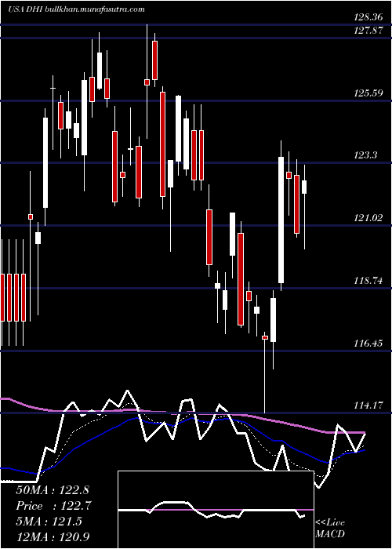This screenshot has width=392, height=549.
Task: Click the 127.87 price level label
Action: [x=369, y=31]
